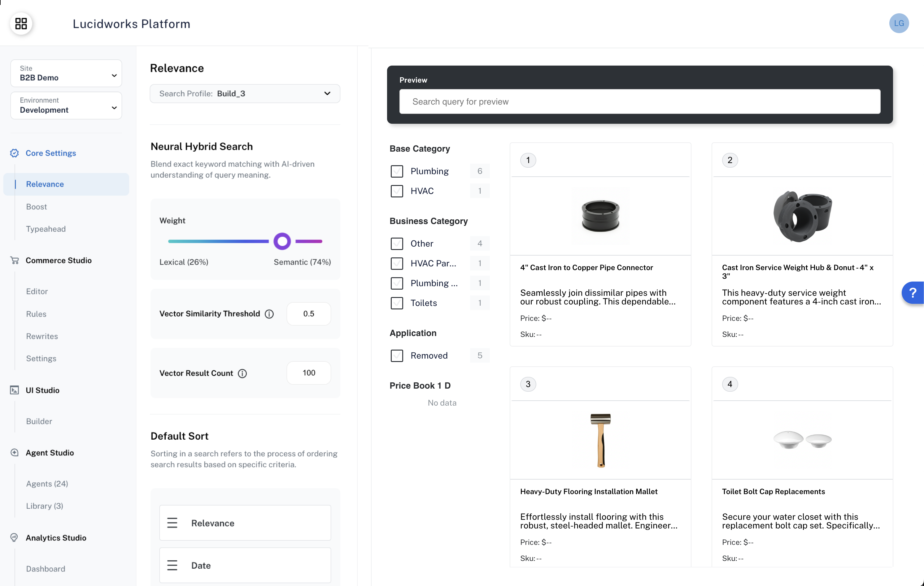Show info for Vector Similarity Threshold
Image resolution: width=924 pixels, height=586 pixels.
pos(269,314)
